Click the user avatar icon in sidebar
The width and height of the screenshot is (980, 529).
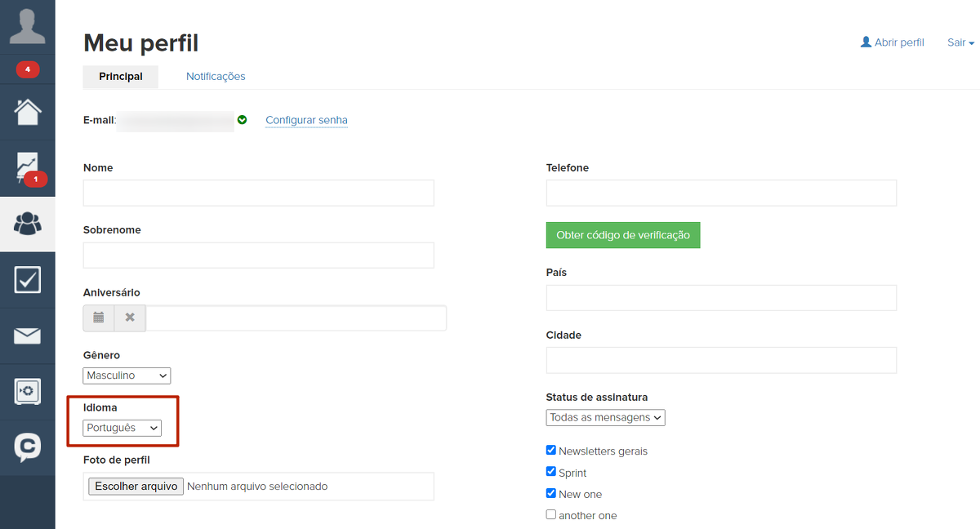point(27,27)
